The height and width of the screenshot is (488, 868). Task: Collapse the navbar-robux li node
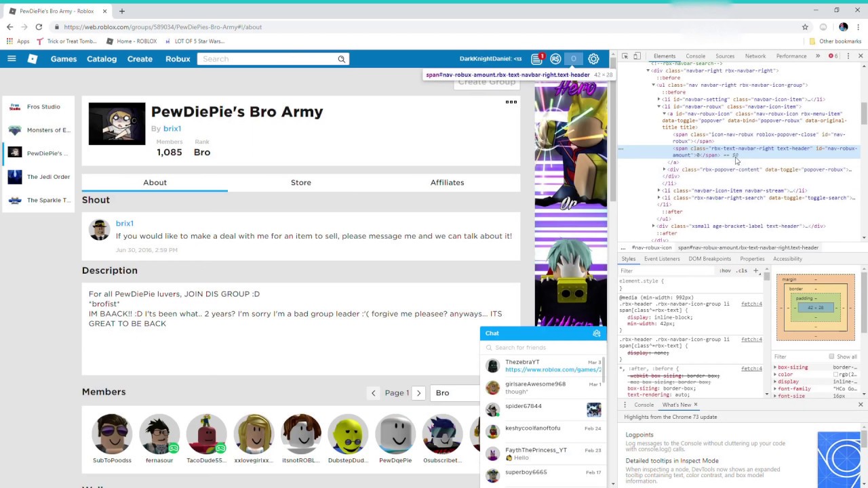coord(659,106)
